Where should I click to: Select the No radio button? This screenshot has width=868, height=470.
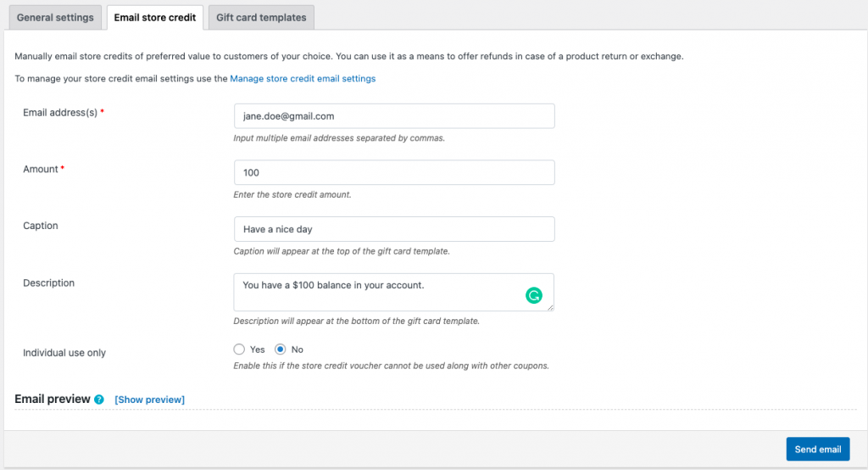(x=281, y=350)
